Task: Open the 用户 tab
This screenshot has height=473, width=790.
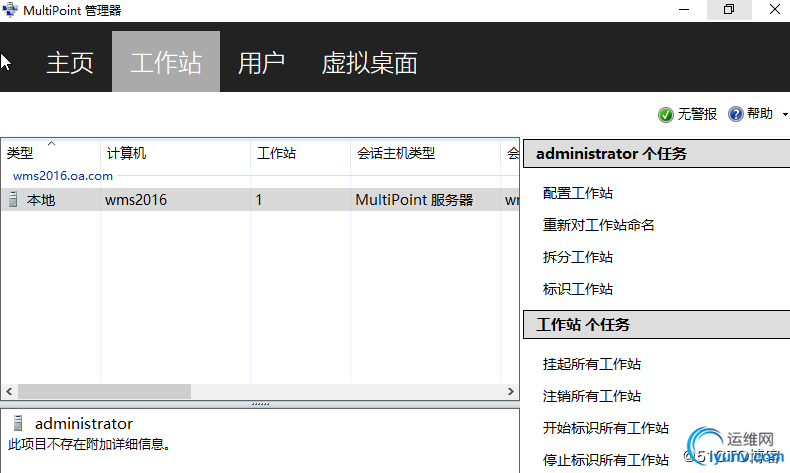Action: click(x=261, y=63)
